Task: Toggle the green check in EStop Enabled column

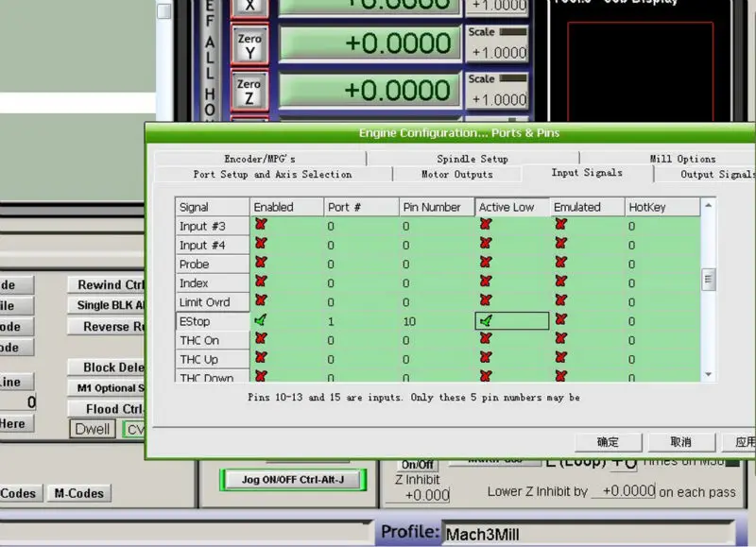Action: [261, 320]
